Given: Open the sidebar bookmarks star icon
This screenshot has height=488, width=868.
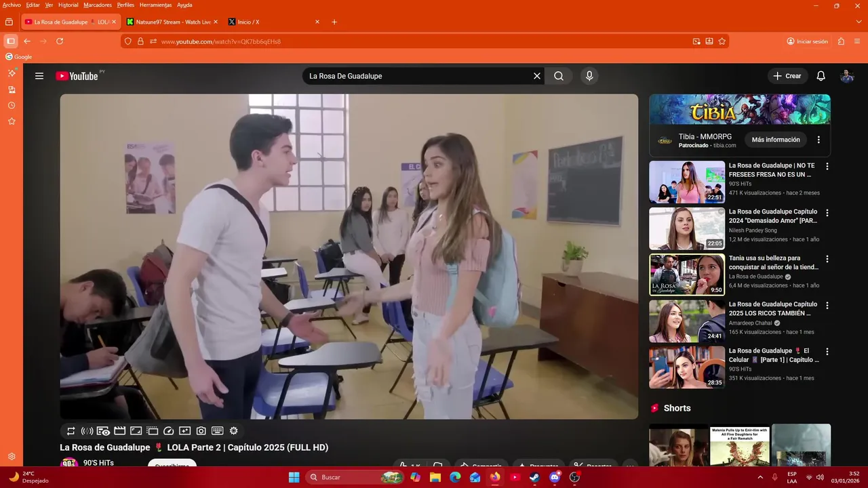Looking at the screenshot, I should click(x=12, y=121).
